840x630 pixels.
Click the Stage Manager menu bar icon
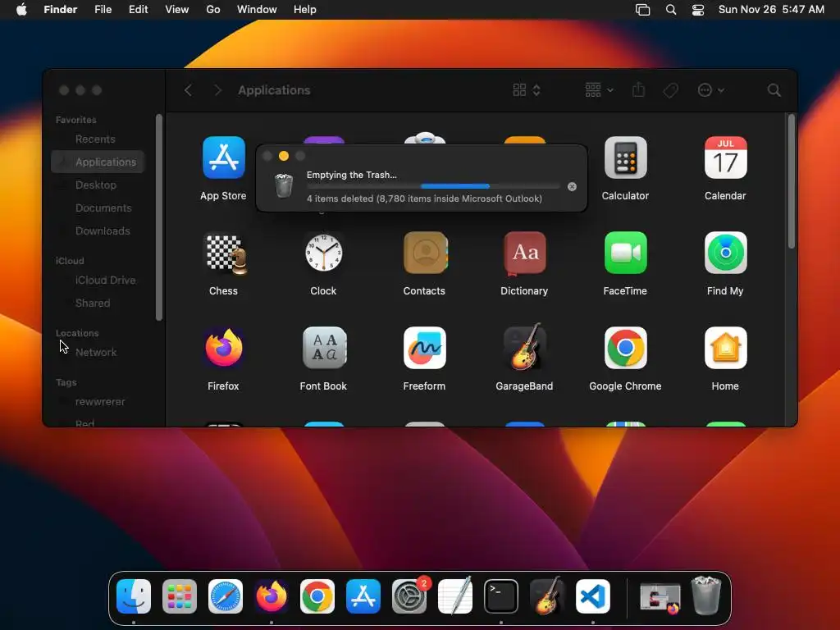[x=642, y=10]
